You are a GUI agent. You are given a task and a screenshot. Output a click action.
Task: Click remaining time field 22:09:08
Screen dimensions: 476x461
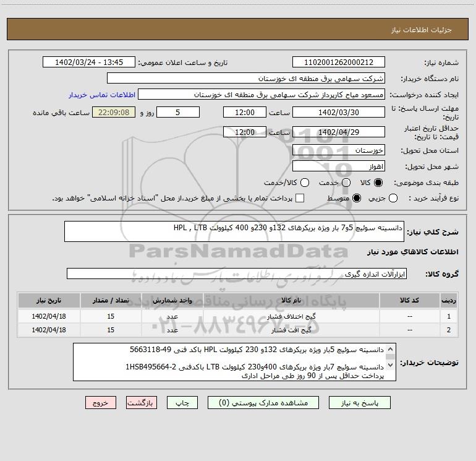[114, 112]
